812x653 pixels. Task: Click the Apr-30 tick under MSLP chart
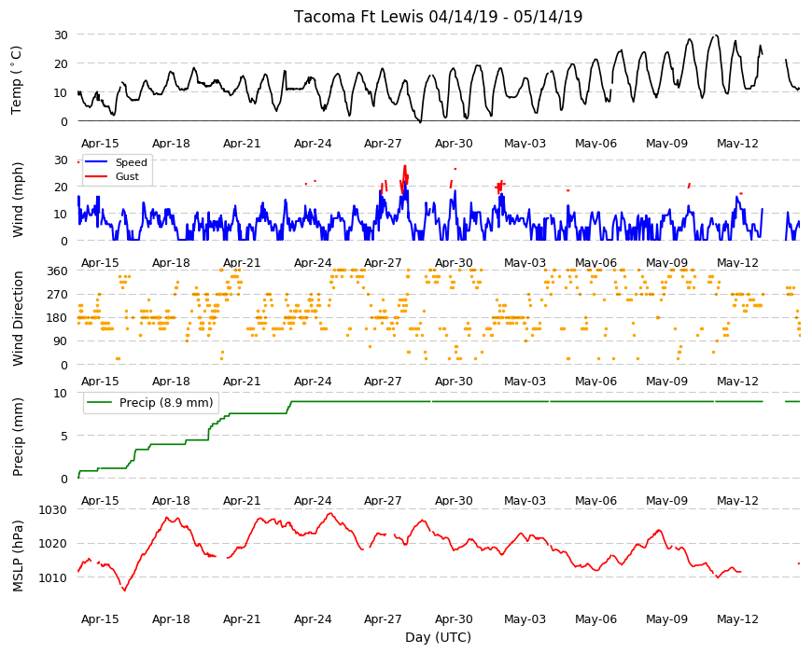(x=454, y=618)
